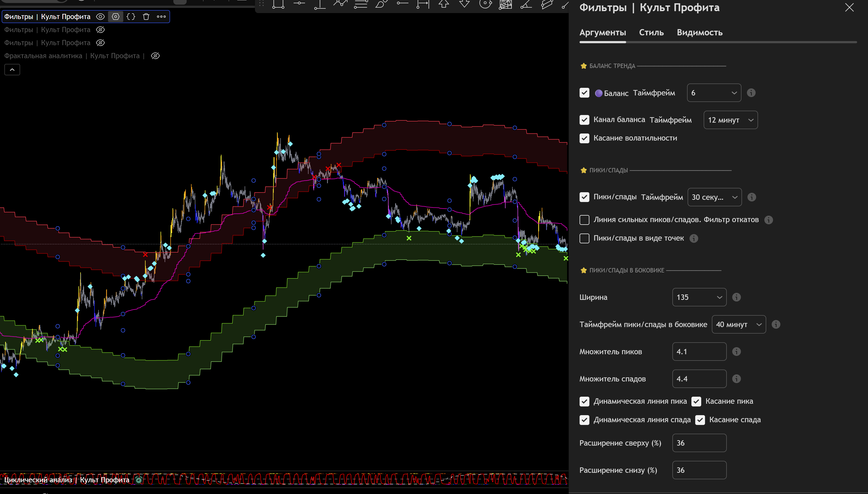Select the arrow down drawing tool
The width and height of the screenshot is (868, 494).
[x=464, y=4]
